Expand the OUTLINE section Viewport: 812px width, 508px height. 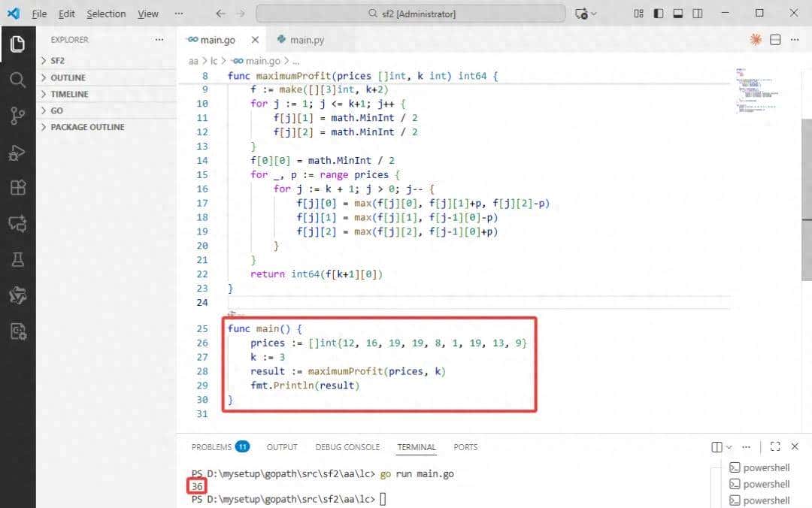tap(68, 77)
